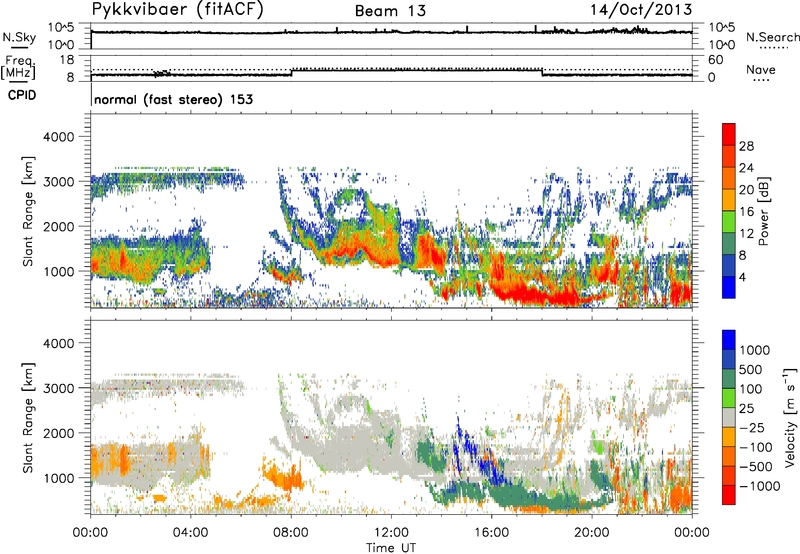The height and width of the screenshot is (554, 800).
Task: Click the Power [dB] colorbar label
Action: (763, 211)
